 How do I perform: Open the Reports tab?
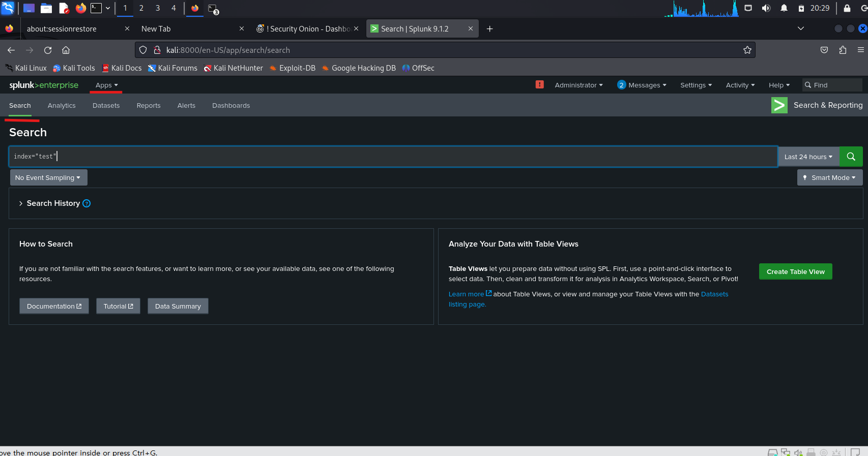pos(149,105)
